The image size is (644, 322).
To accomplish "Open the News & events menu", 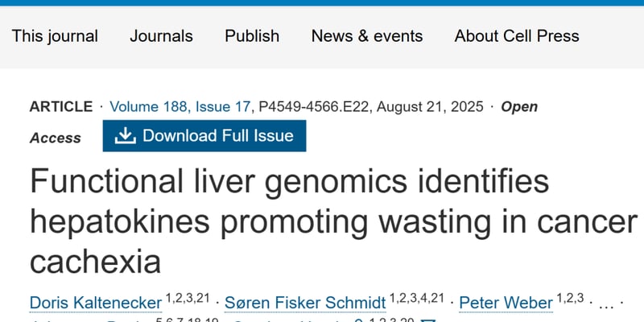I will 366,36.
